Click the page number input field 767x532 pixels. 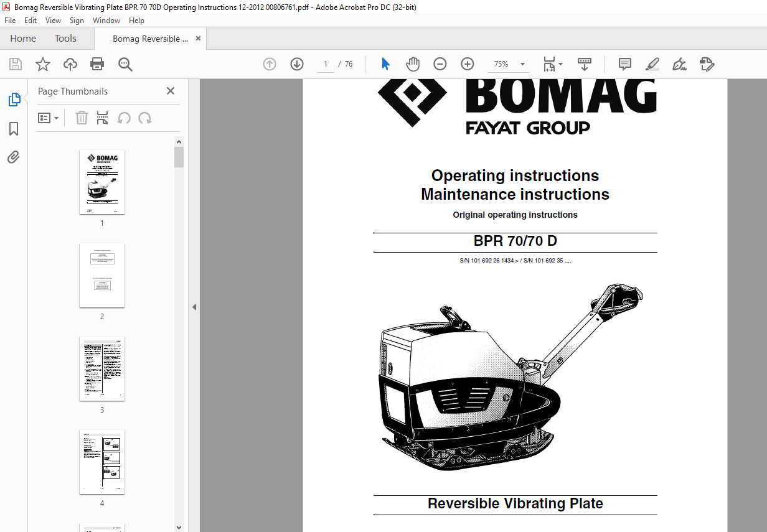pyautogui.click(x=326, y=64)
